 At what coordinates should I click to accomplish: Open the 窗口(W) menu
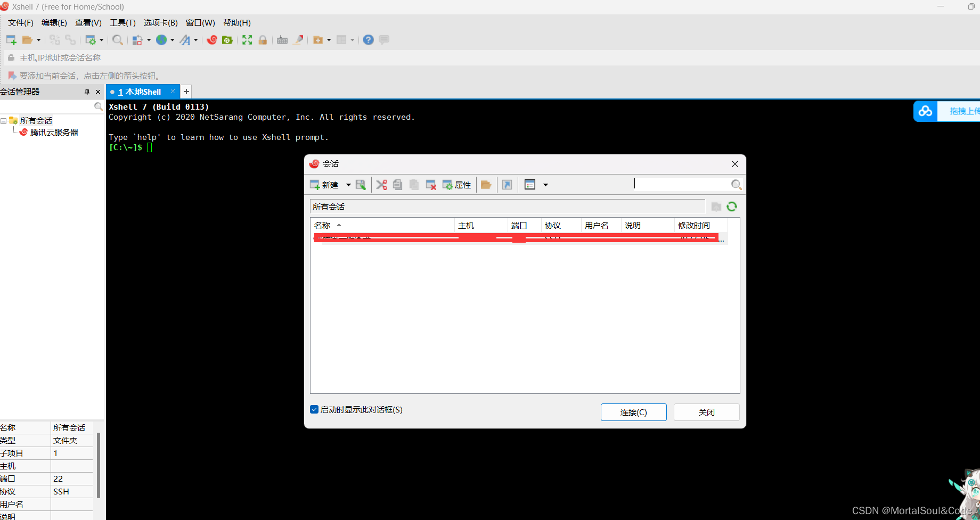point(200,23)
